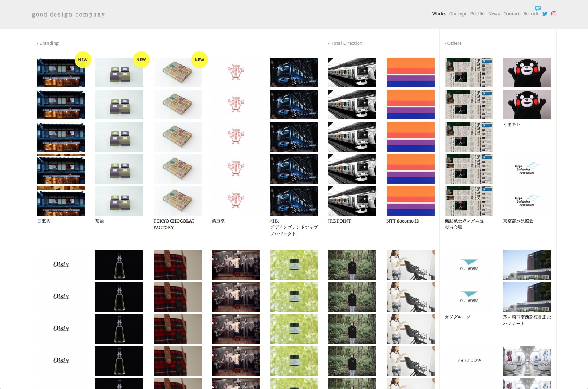Click the good design company logo
The image size is (588, 389).
[68, 15]
